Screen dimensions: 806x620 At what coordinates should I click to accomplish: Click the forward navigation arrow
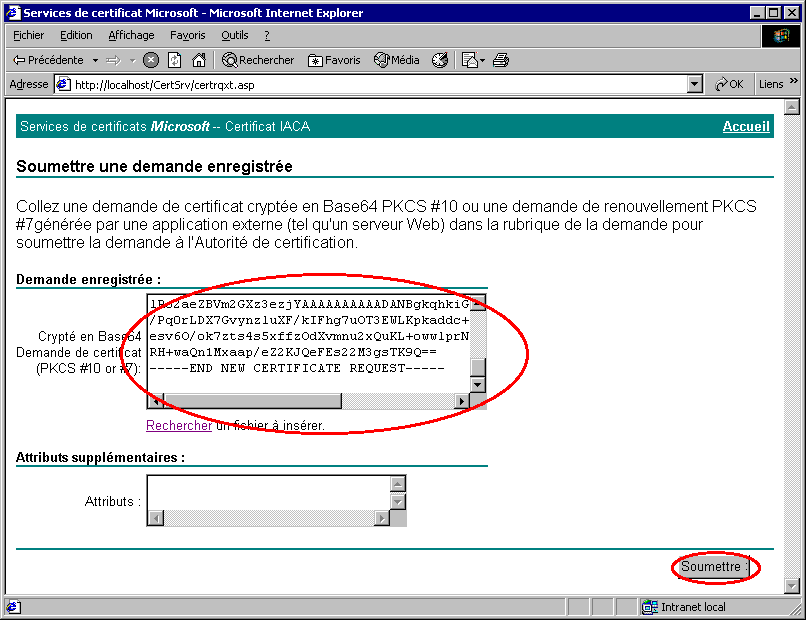[113, 60]
